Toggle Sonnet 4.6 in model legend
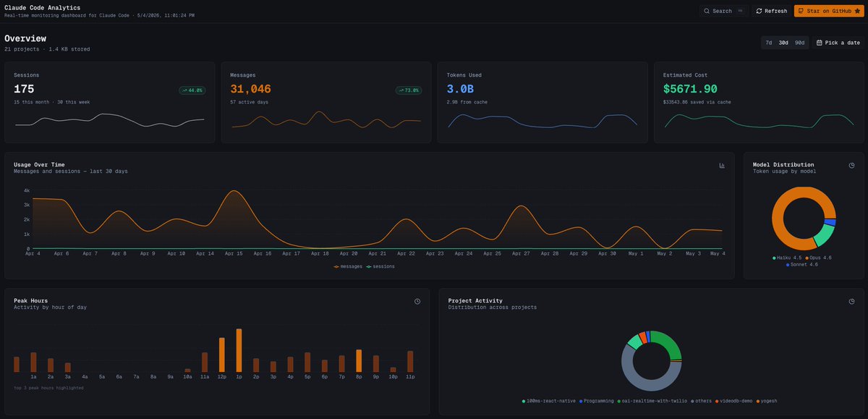868x419 pixels. pyautogui.click(x=804, y=265)
